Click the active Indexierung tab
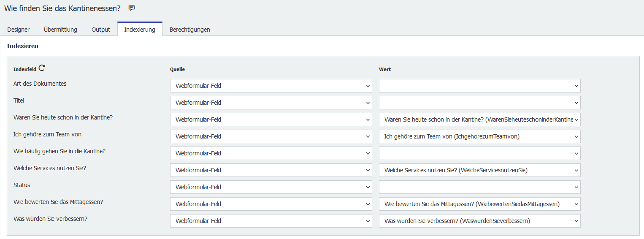 140,30
